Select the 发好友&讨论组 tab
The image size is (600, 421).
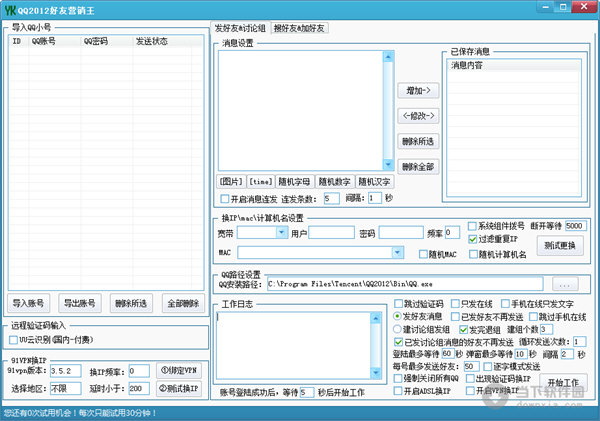[x=240, y=28]
